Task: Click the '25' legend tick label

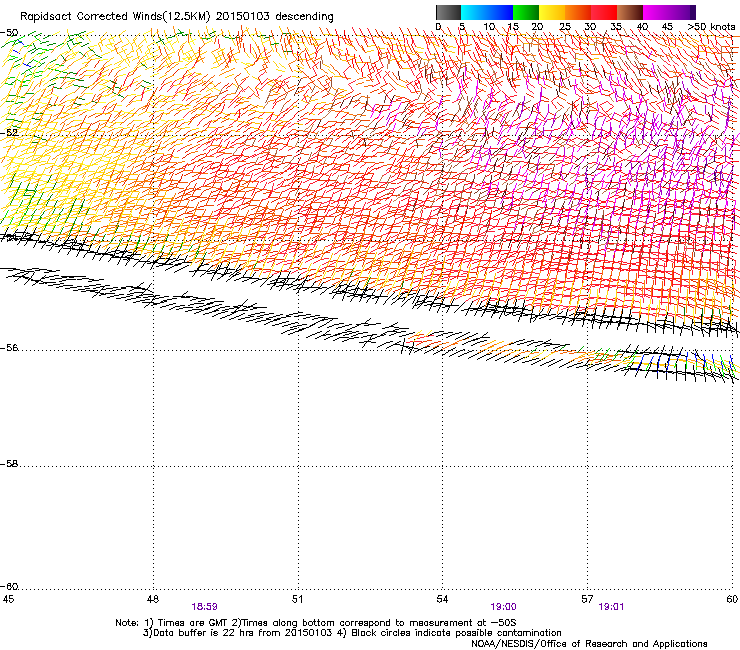Action: [565, 27]
